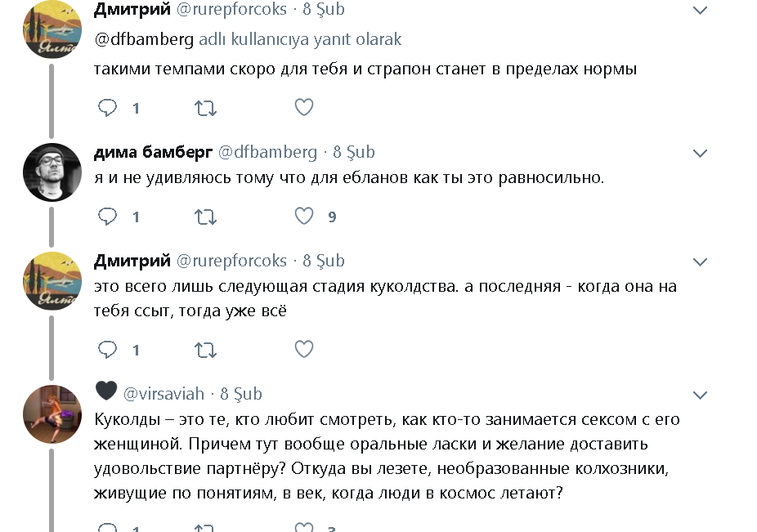Reply to Дмитрий's first tweet about темпами

tap(108, 107)
